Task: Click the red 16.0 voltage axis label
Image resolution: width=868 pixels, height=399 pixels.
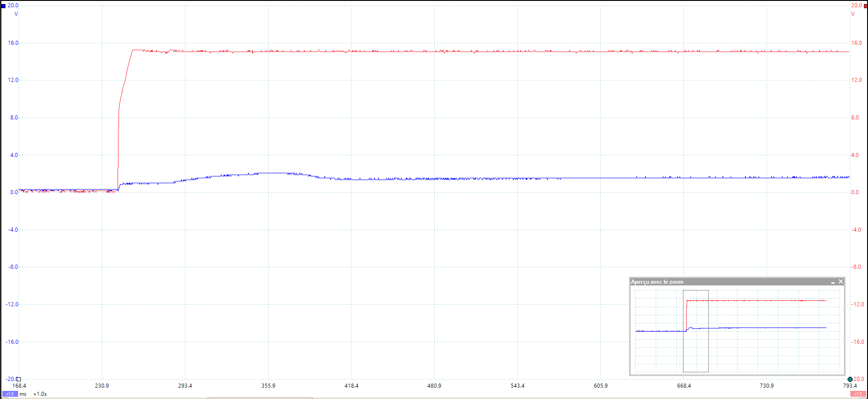Action: pos(857,43)
